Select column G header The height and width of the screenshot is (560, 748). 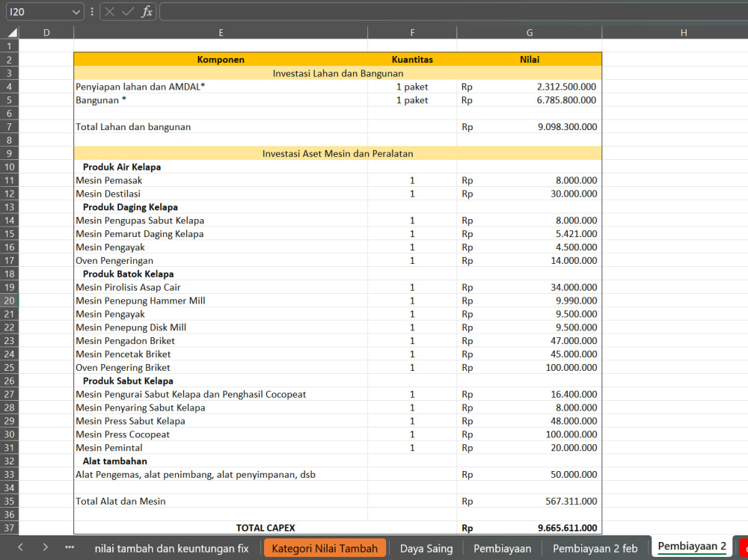[530, 32]
